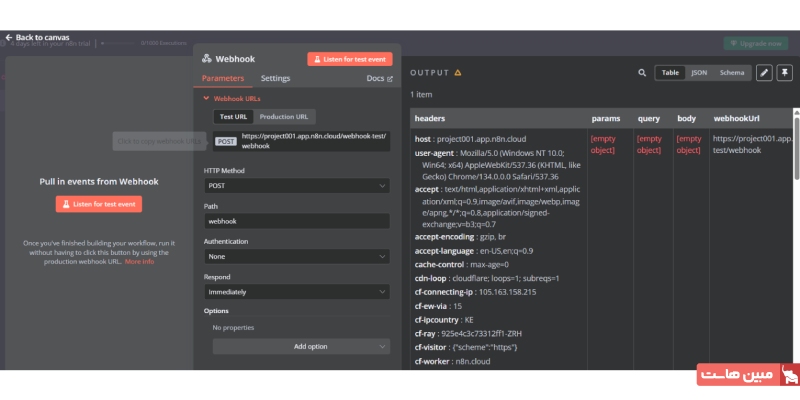Viewport: 800px width, 400px height.
Task: Select the Test URL toggle
Action: [233, 116]
